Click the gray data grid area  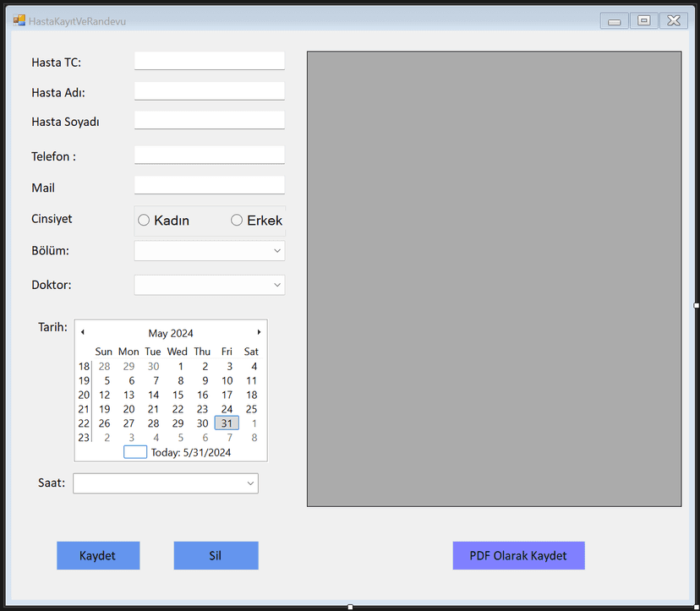point(495,279)
